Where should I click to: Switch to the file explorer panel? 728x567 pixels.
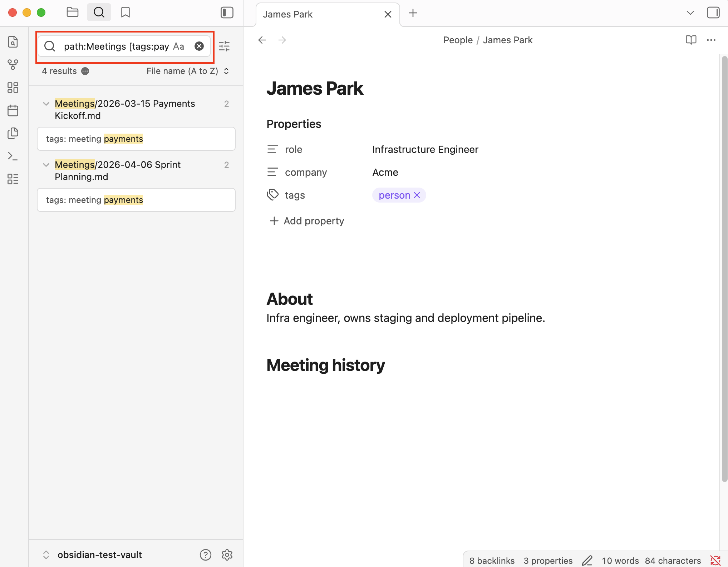(x=73, y=13)
